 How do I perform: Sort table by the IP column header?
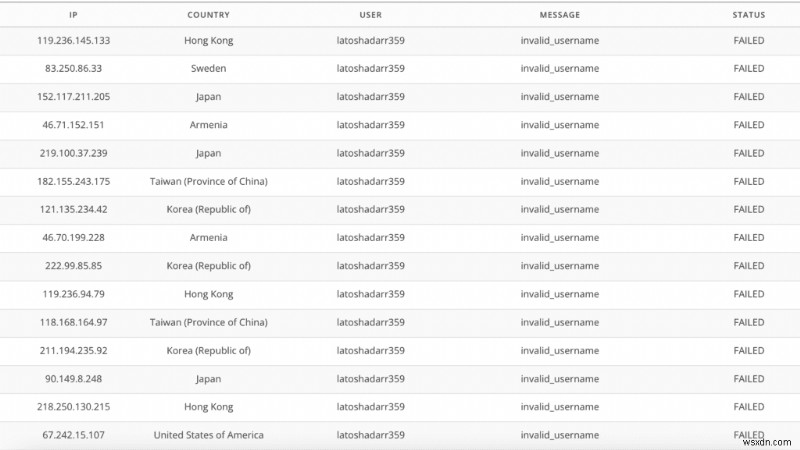point(74,15)
